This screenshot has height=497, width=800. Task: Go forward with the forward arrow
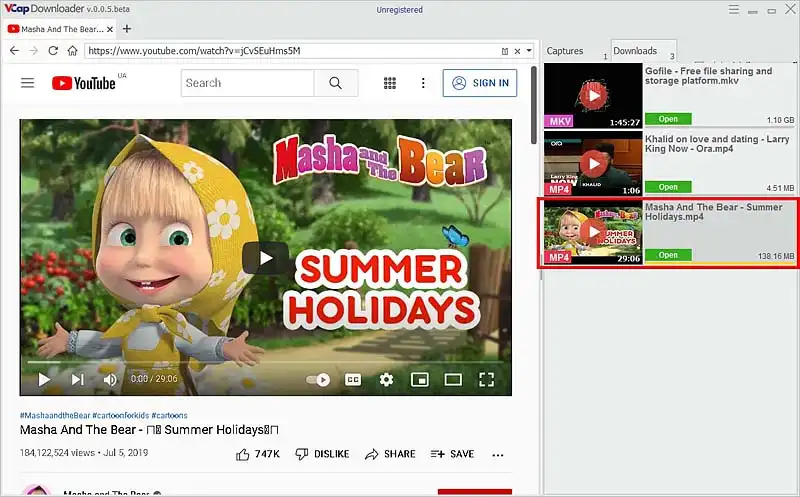[x=34, y=51]
